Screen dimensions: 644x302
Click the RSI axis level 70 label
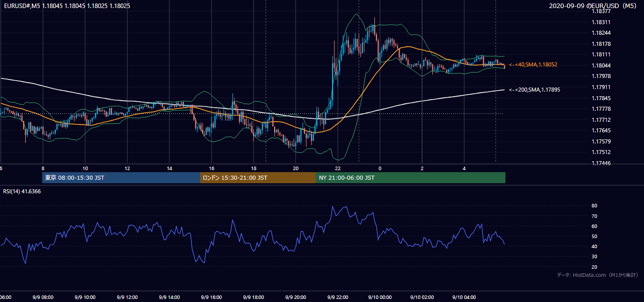[x=594, y=216]
